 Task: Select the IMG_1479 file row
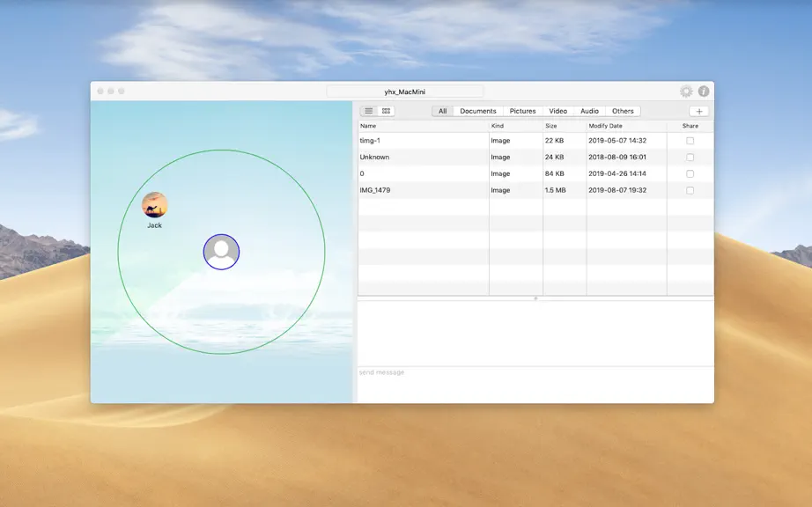pos(535,190)
